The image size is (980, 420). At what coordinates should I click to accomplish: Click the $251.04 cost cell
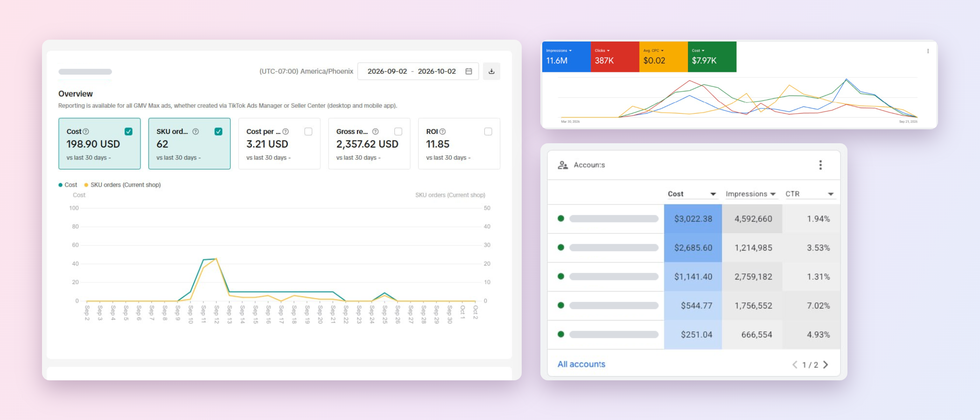(x=693, y=335)
